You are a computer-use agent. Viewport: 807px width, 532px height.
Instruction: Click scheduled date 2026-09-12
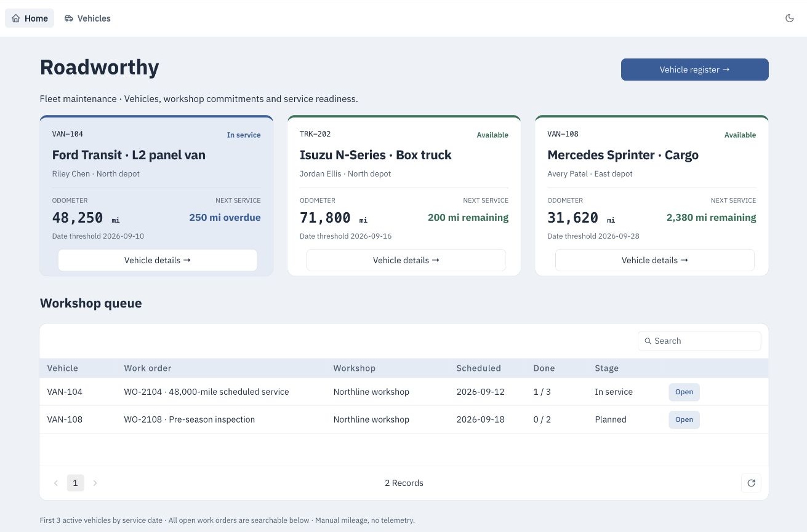pyautogui.click(x=480, y=392)
